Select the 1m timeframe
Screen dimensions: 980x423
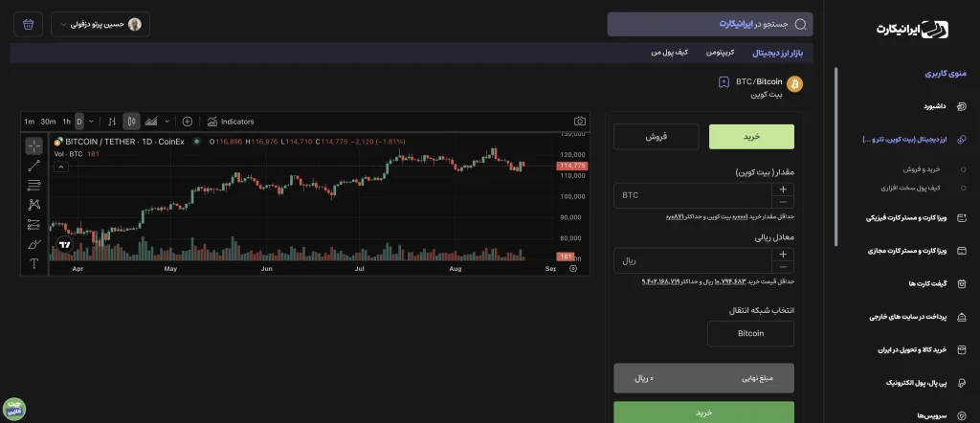tap(29, 122)
